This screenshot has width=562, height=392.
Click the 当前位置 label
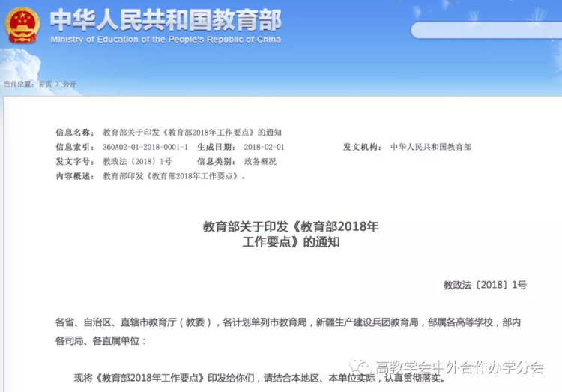[x=19, y=84]
